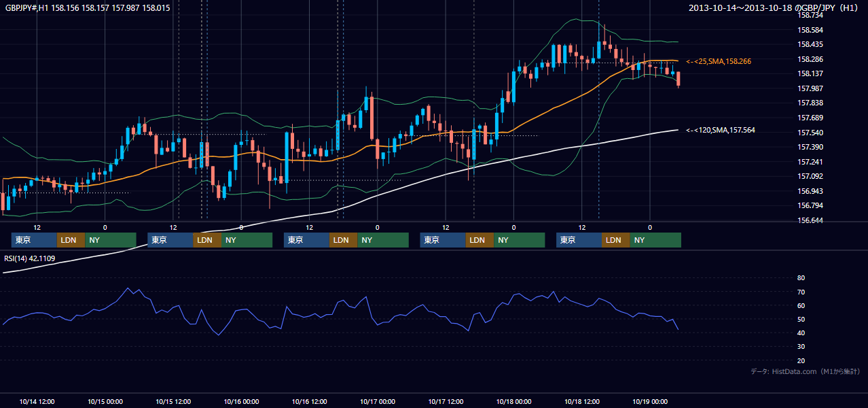Screen dimensions: 868x408
Task: Select the rightmost 東京 session box
Action: pyautogui.click(x=579, y=240)
